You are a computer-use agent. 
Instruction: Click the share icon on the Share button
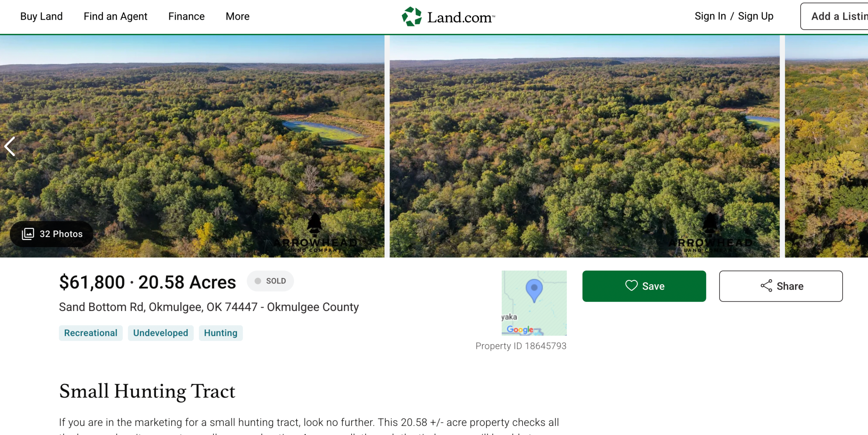coord(766,286)
